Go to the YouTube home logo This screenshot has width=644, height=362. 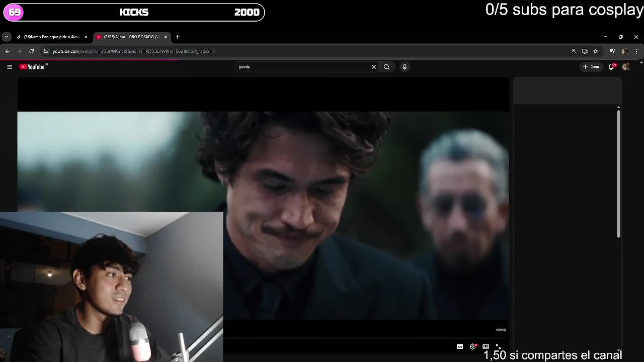coord(33,67)
